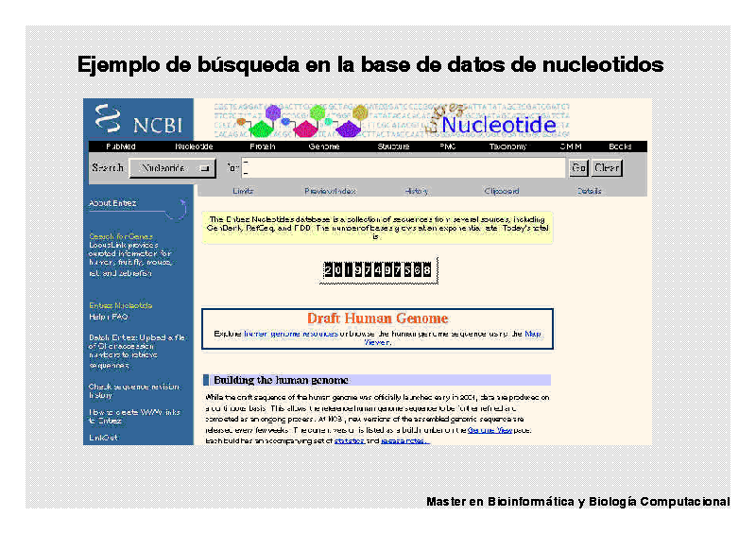Viewport: 756px width, 534px height.
Task: Click in the search query text field
Action: click(403, 168)
